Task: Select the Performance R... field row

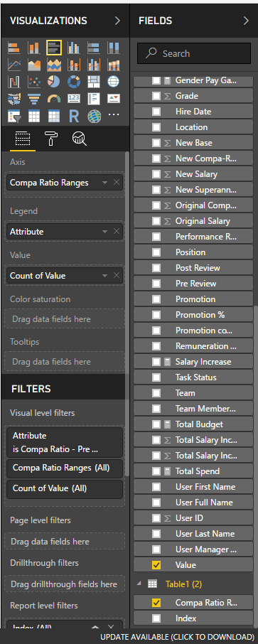Action: tap(193, 237)
